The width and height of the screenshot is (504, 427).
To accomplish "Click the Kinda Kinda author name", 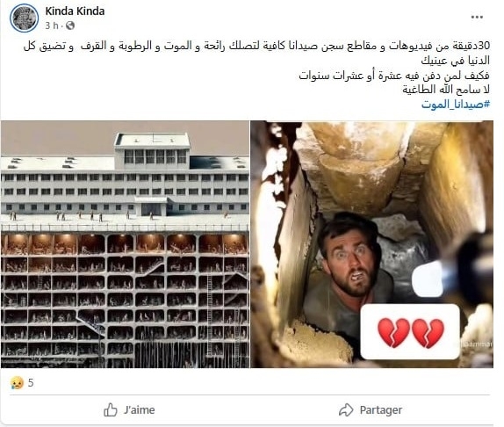I will click(x=75, y=11).
